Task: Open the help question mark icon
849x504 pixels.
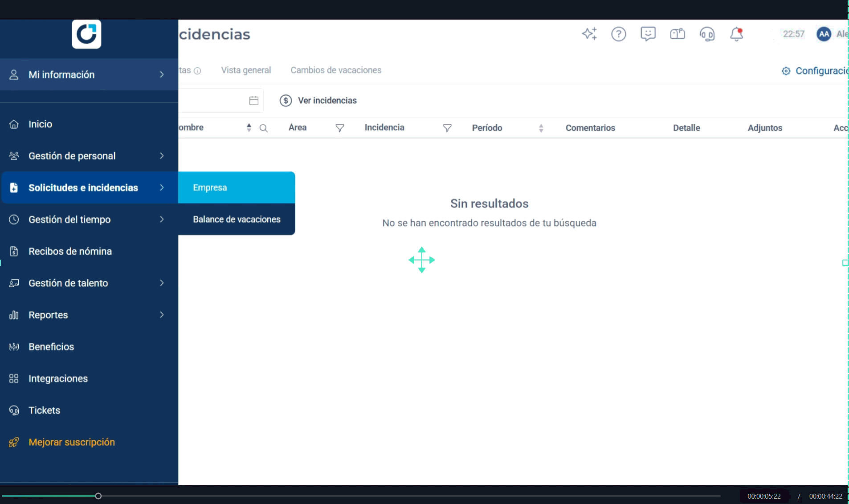Action: pyautogui.click(x=618, y=34)
